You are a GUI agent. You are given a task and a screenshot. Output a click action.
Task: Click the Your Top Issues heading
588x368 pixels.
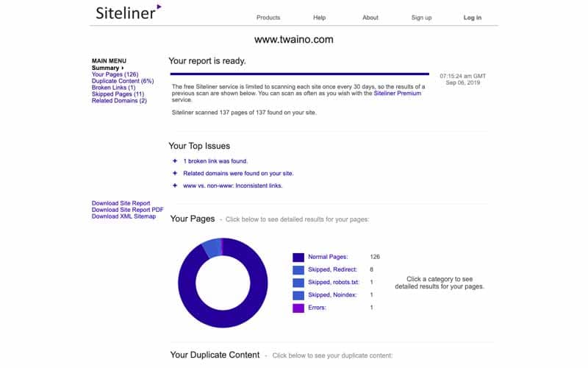tap(199, 146)
